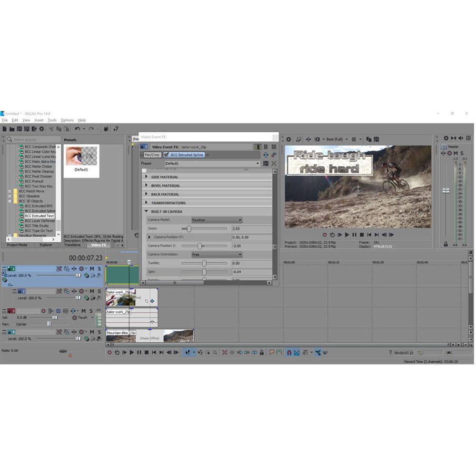This screenshot has width=476, height=476.
Task: Click the Loop Playback icon on the transport bar
Action: (118, 352)
